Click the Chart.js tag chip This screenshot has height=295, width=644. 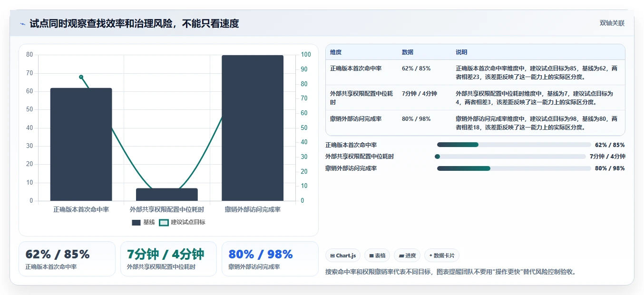point(343,256)
